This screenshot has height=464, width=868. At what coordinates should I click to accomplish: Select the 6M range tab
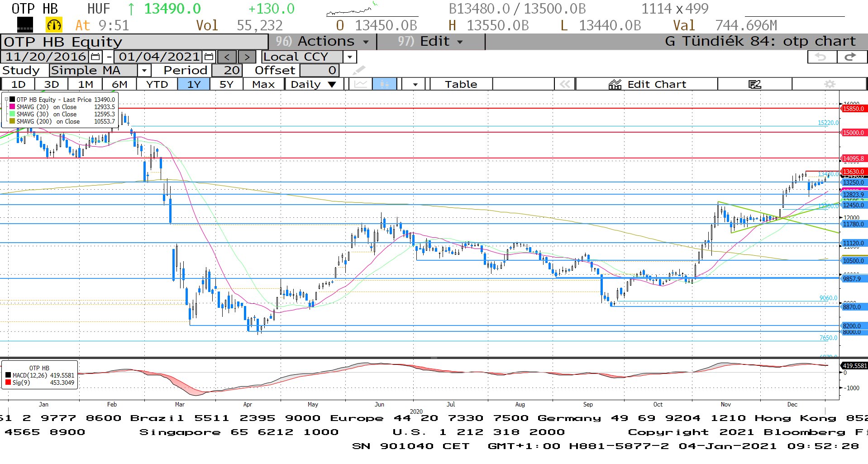[x=119, y=84]
